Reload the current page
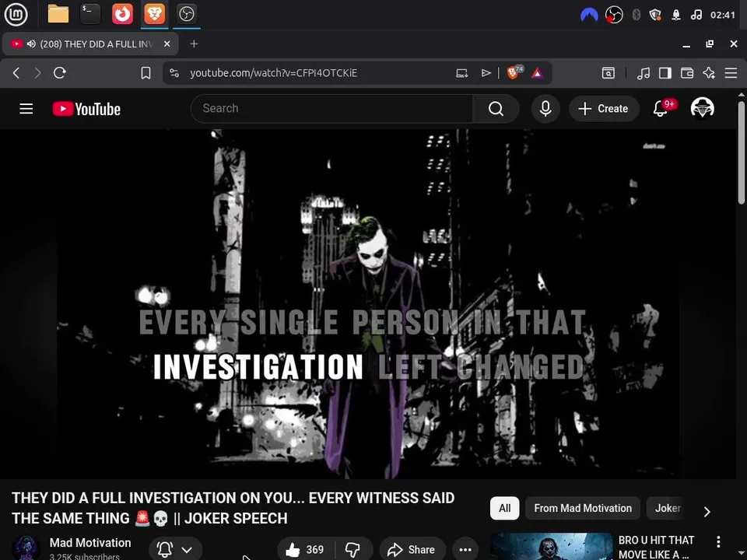This screenshot has height=560, width=747. pos(60,73)
